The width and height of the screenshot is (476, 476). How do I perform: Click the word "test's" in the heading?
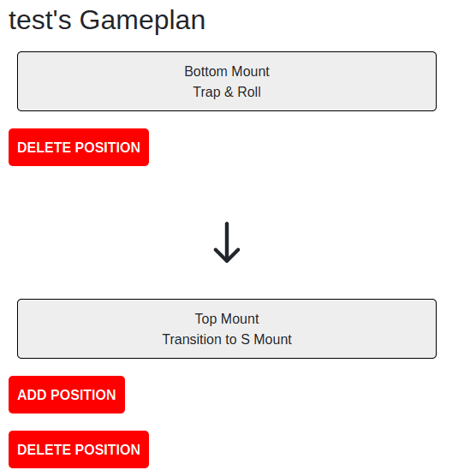pyautogui.click(x=40, y=21)
